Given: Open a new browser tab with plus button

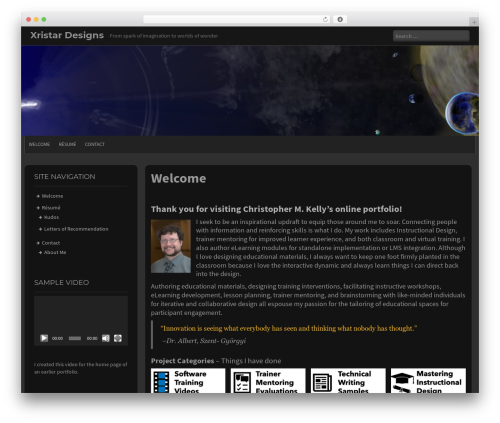Looking at the screenshot, I should pos(474,22).
